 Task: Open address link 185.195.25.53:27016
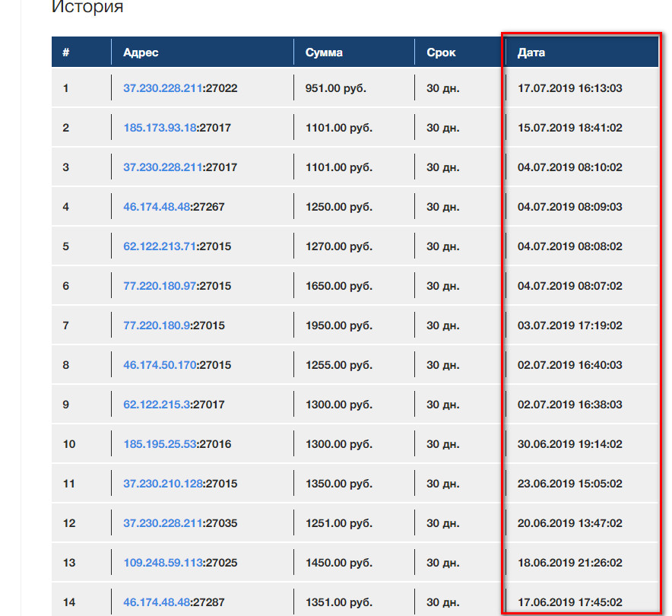coord(177,444)
